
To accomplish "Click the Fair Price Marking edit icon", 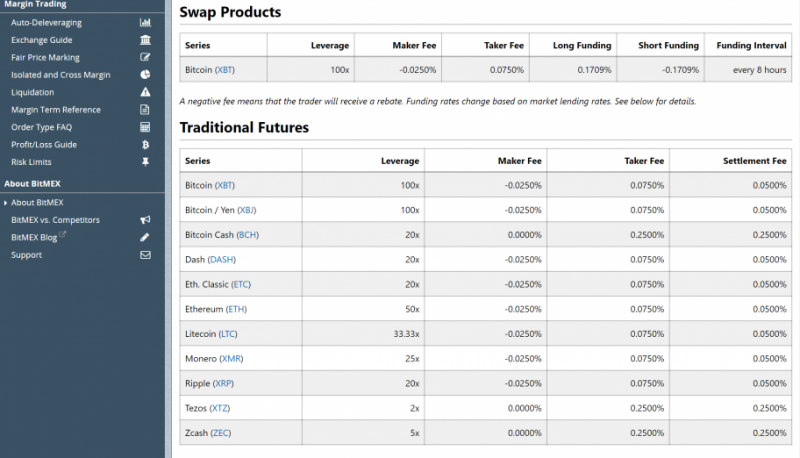I will (x=145, y=57).
